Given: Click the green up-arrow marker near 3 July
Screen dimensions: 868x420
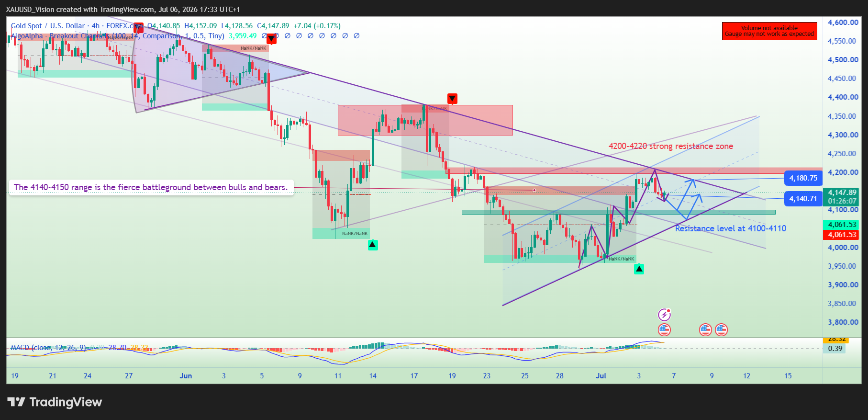Looking at the screenshot, I should [x=639, y=269].
